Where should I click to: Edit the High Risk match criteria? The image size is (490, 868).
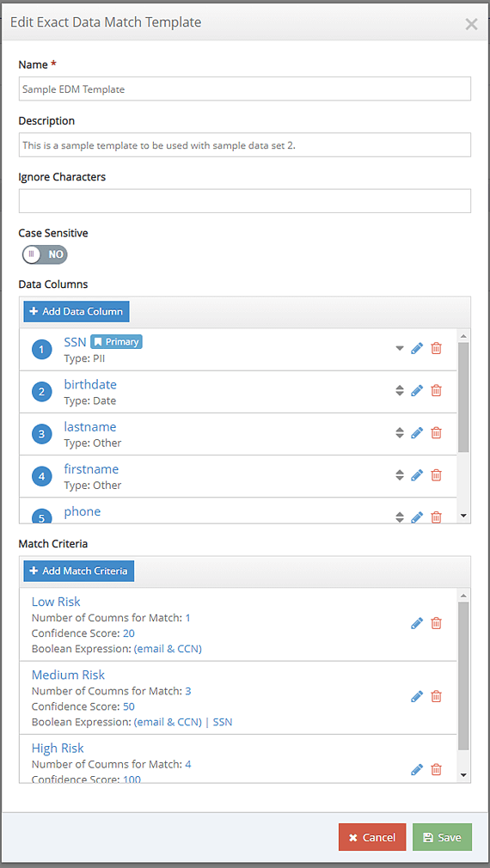tap(417, 769)
